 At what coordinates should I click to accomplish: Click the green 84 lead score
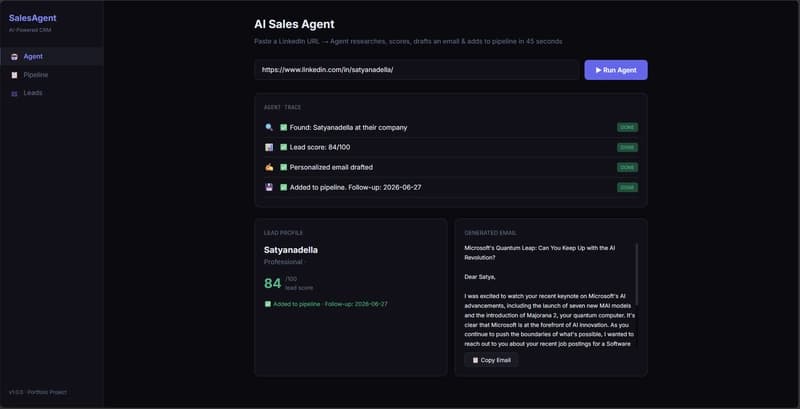272,284
